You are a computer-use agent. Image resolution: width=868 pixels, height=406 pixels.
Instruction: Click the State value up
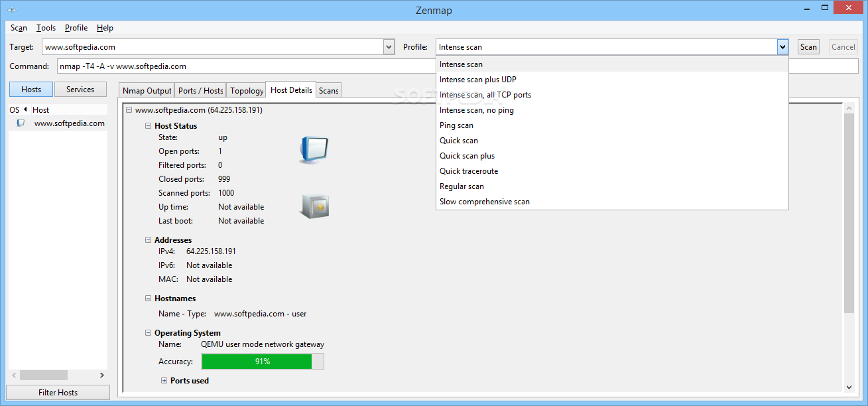click(223, 137)
